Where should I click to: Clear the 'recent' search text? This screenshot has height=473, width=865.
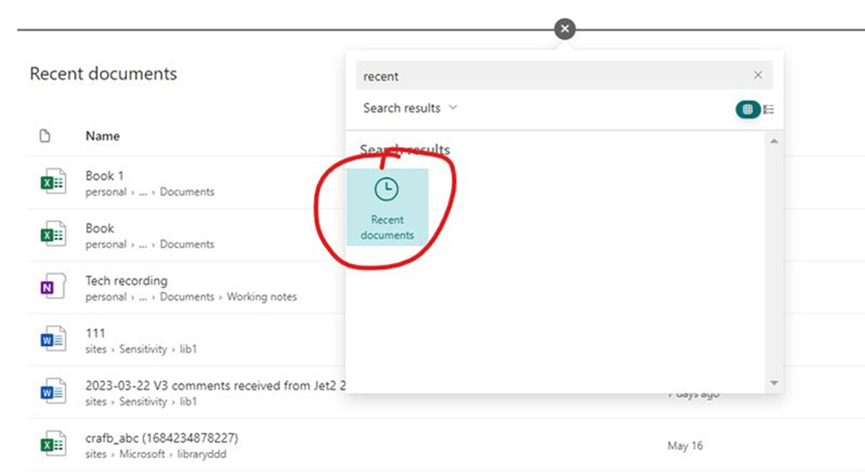pyautogui.click(x=758, y=75)
